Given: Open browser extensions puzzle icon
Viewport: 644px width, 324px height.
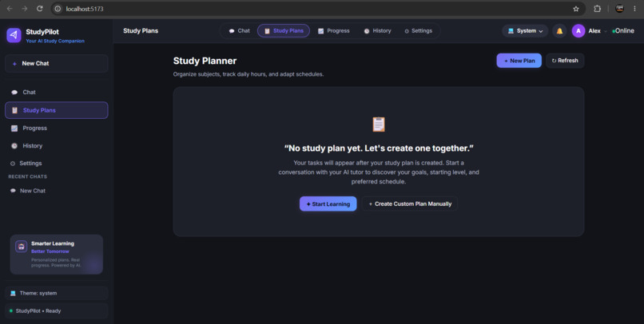Looking at the screenshot, I should [x=597, y=9].
